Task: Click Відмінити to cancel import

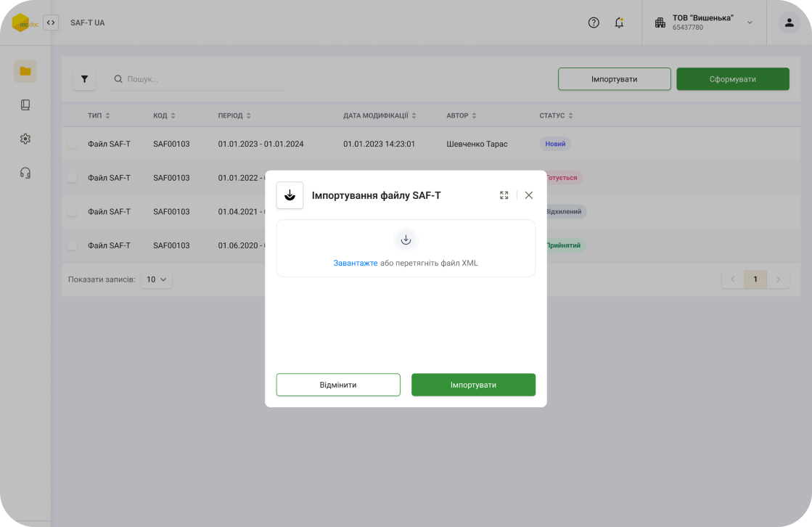Action: tap(338, 385)
